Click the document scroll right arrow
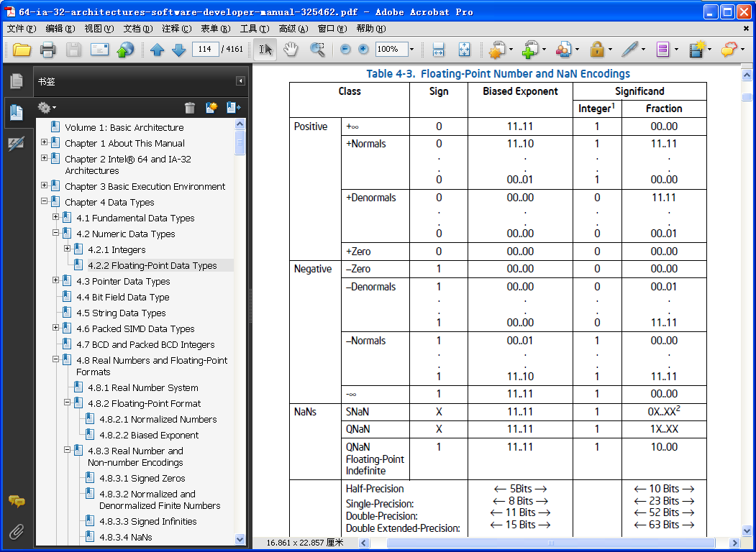The image size is (756, 552). coord(735,543)
